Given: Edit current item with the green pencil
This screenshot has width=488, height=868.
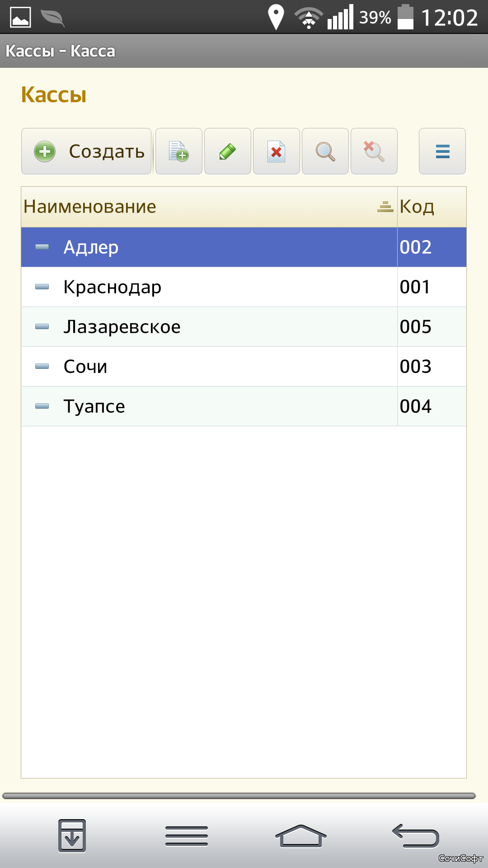Looking at the screenshot, I should 228,151.
